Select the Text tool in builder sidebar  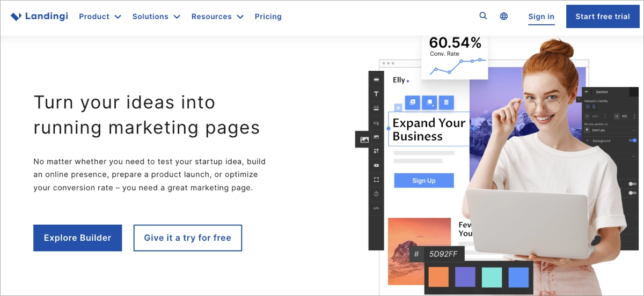pyautogui.click(x=376, y=94)
